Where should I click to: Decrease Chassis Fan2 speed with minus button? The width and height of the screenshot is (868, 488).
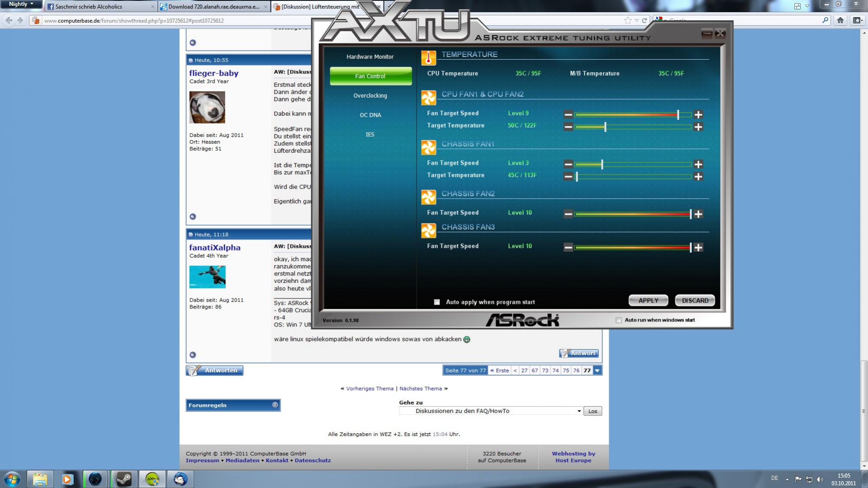tap(568, 214)
